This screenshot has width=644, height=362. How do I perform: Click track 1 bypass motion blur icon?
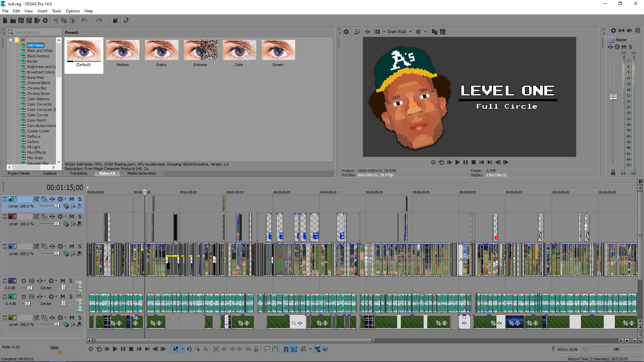pos(36,199)
